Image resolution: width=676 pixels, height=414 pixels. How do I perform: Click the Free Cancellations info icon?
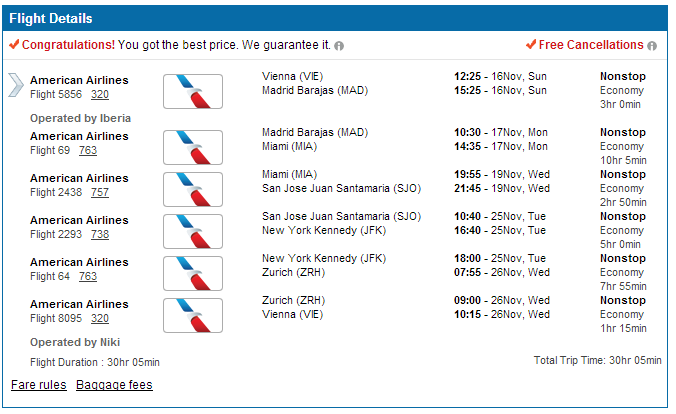[x=652, y=46]
